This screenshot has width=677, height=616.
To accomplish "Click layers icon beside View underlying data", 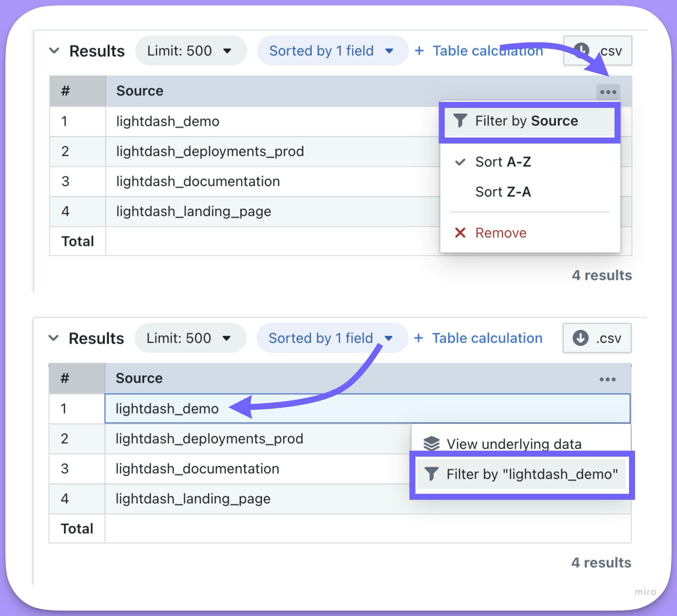I will (x=431, y=444).
